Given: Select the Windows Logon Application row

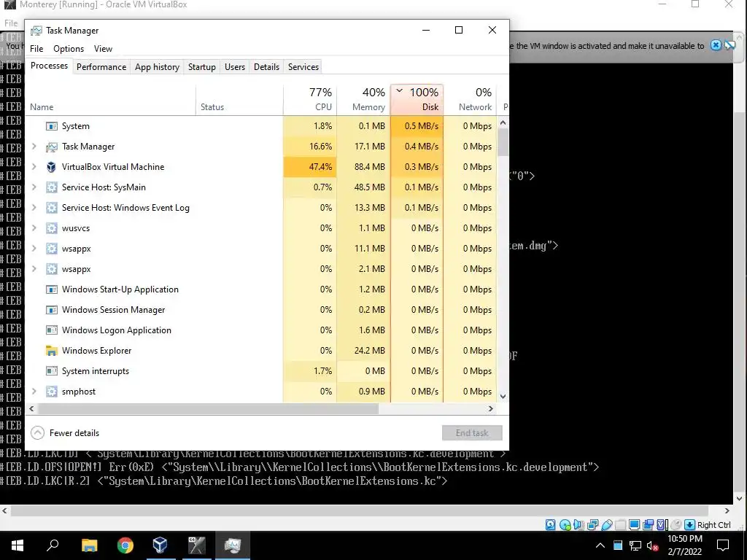Looking at the screenshot, I should [x=260, y=330].
